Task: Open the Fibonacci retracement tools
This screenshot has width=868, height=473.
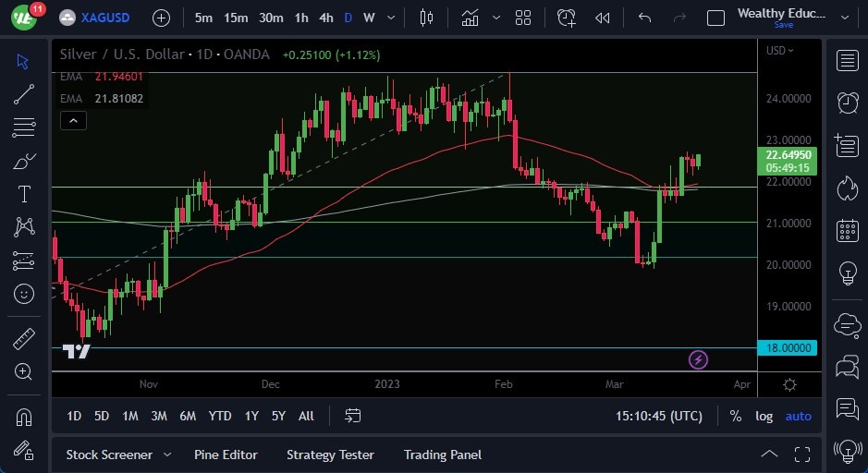Action: coord(23,127)
